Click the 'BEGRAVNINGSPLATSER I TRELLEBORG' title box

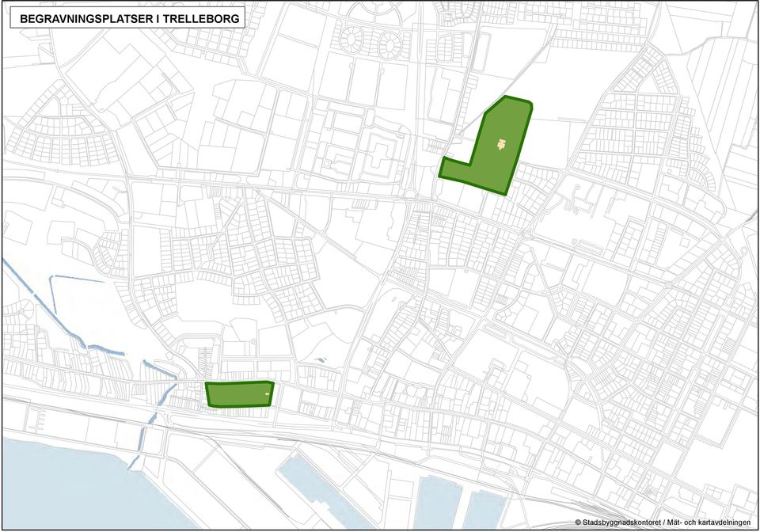pyautogui.click(x=127, y=19)
